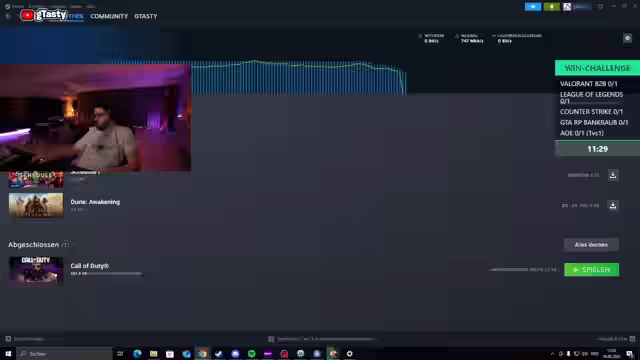
Task: Click the Windows taskbar search box
Action: point(64,353)
